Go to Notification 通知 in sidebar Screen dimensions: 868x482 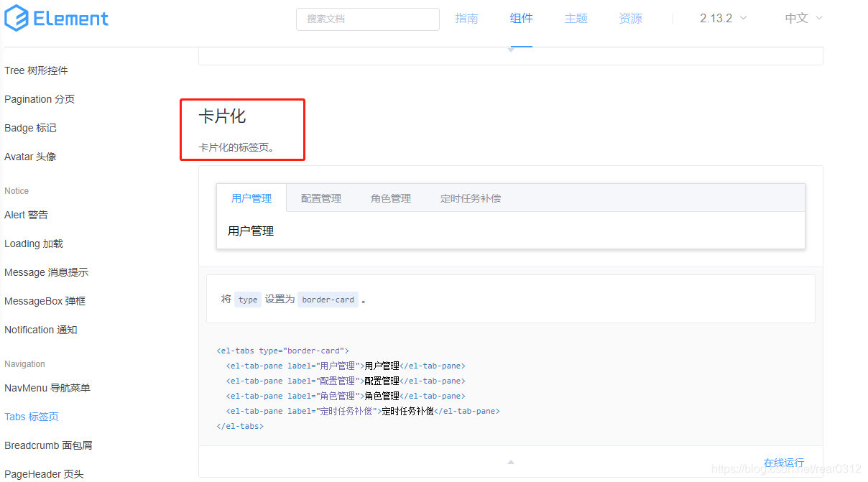tap(40, 330)
